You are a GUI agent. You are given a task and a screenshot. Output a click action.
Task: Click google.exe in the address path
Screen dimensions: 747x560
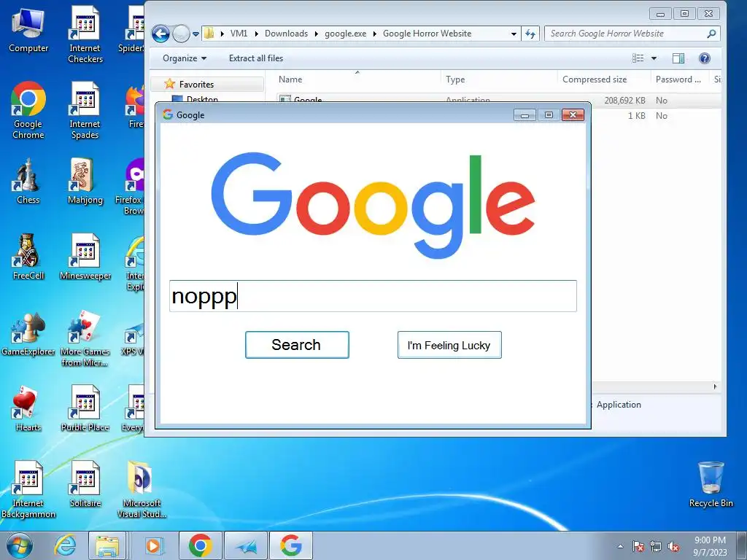(x=345, y=34)
